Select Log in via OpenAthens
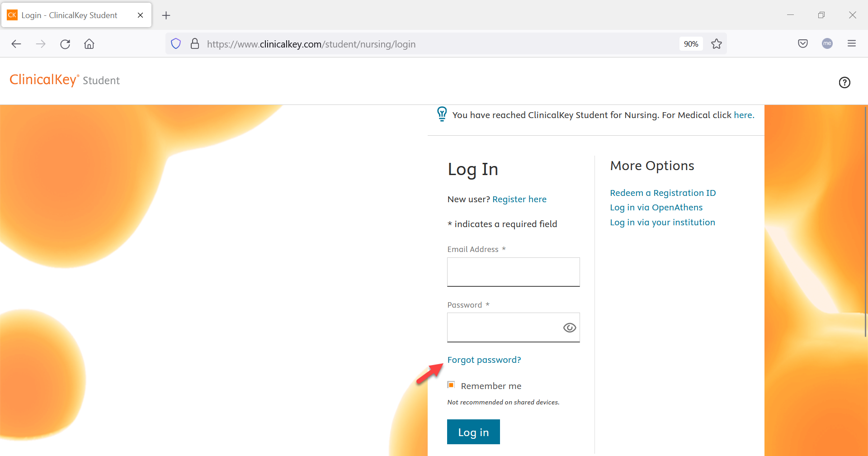868x456 pixels. [x=656, y=207]
